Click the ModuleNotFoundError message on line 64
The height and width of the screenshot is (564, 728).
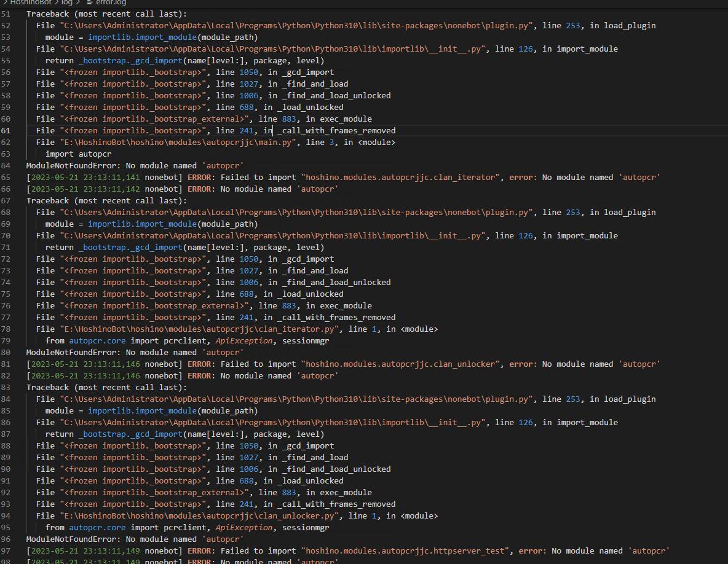tap(135, 165)
